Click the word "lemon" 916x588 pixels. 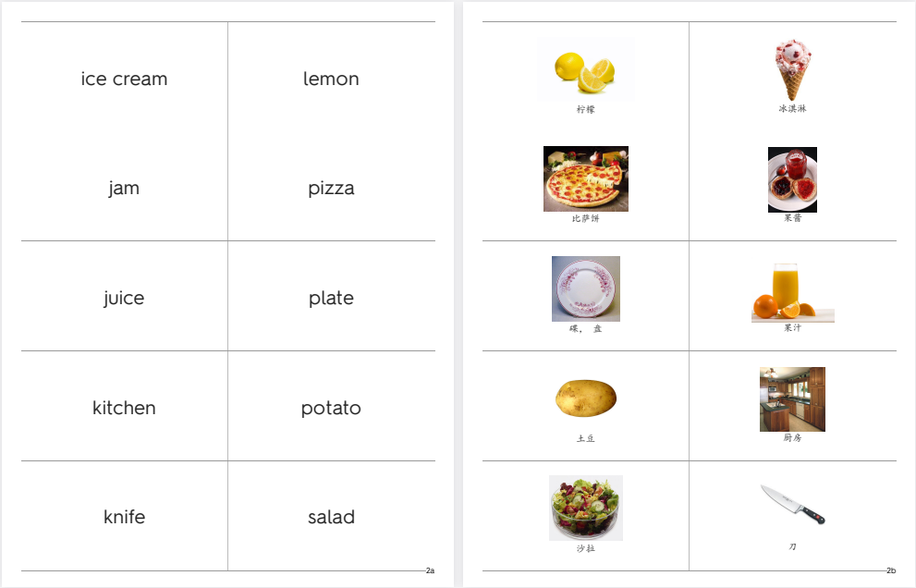click(x=331, y=79)
